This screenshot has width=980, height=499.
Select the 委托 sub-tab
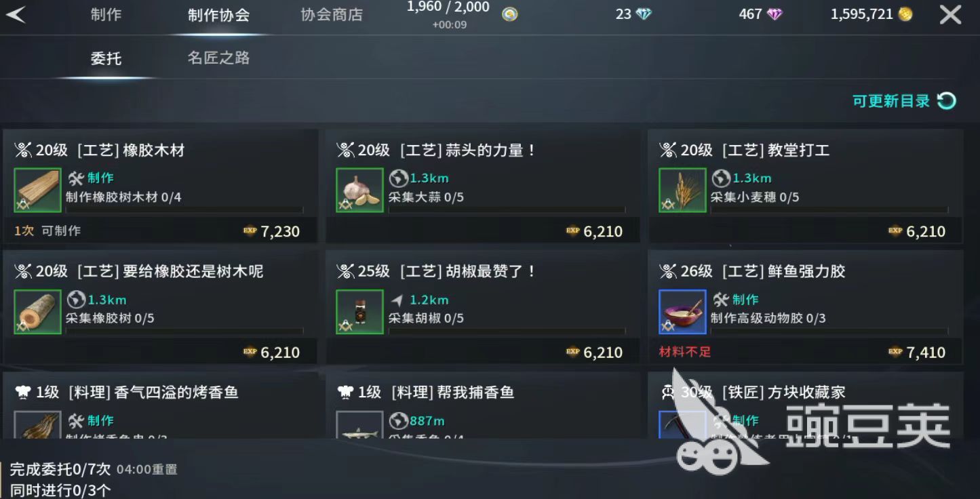click(x=106, y=58)
